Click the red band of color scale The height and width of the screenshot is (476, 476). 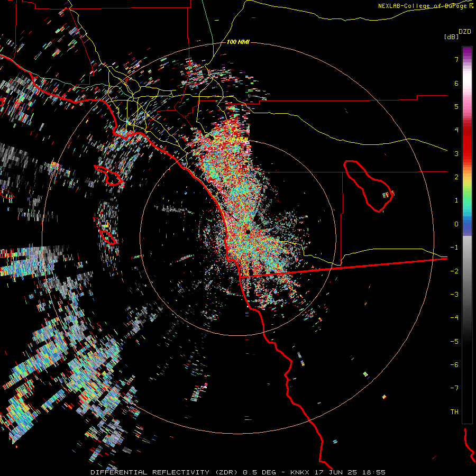(467, 143)
